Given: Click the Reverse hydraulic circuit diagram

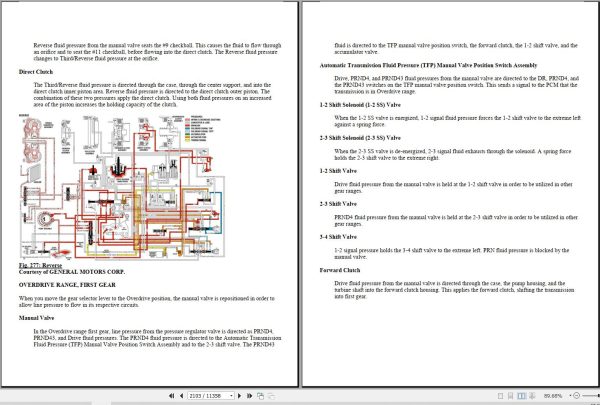Looking at the screenshot, I should [122, 187].
